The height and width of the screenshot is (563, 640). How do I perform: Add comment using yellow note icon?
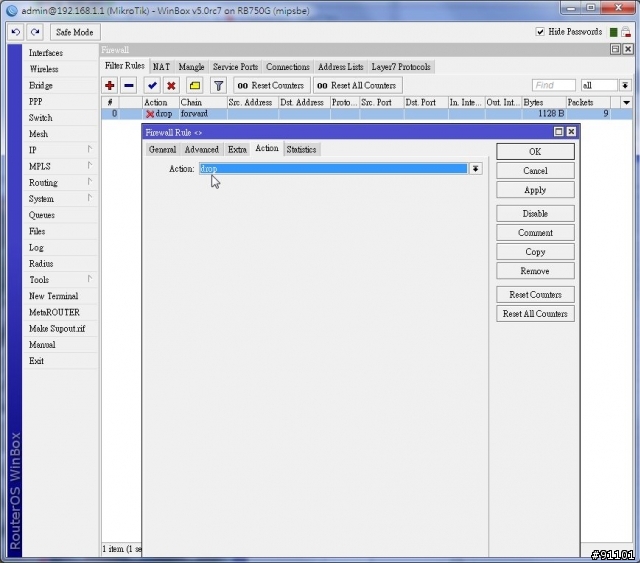(195, 85)
